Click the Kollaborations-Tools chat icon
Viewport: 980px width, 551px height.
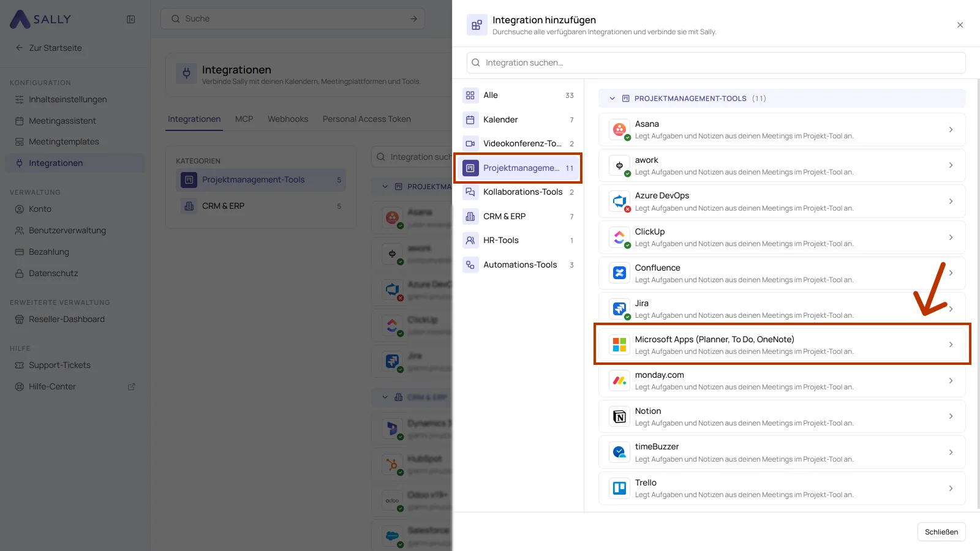pos(470,192)
